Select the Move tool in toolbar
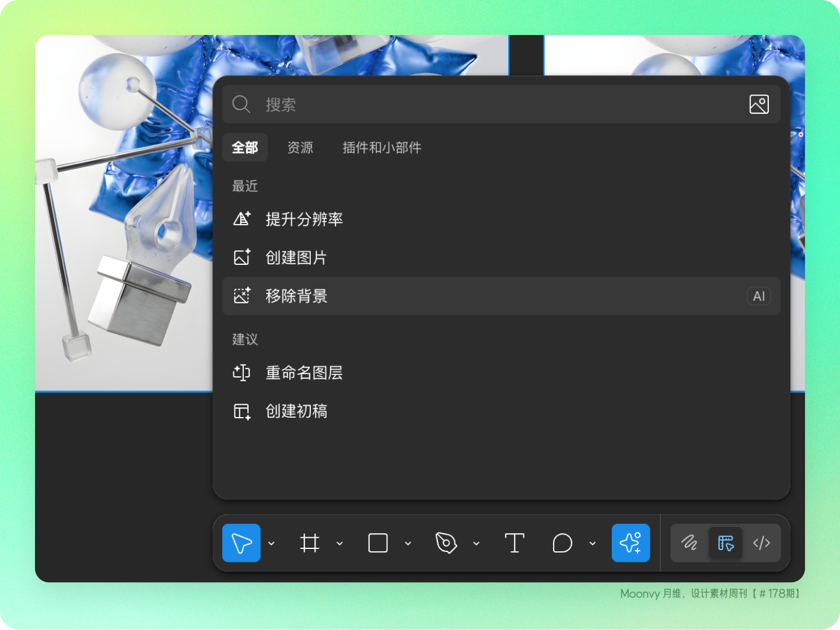840x630 pixels. tap(242, 543)
